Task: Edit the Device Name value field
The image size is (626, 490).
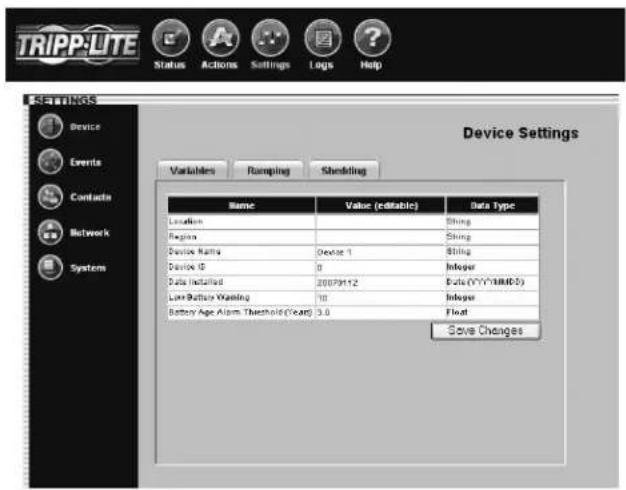Action: 380,252
